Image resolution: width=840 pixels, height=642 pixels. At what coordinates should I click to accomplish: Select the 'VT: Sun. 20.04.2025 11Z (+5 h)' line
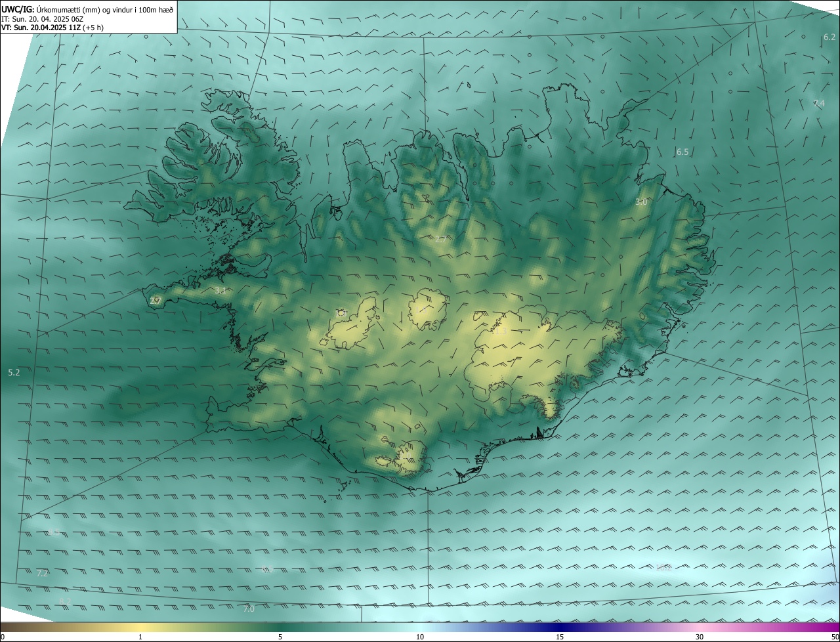click(52, 28)
